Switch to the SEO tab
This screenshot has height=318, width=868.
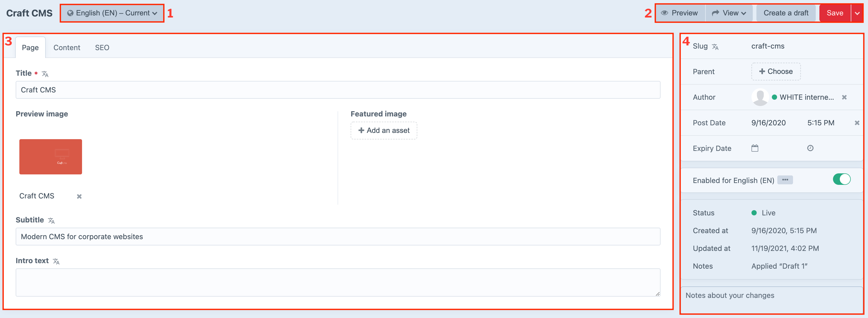click(102, 48)
